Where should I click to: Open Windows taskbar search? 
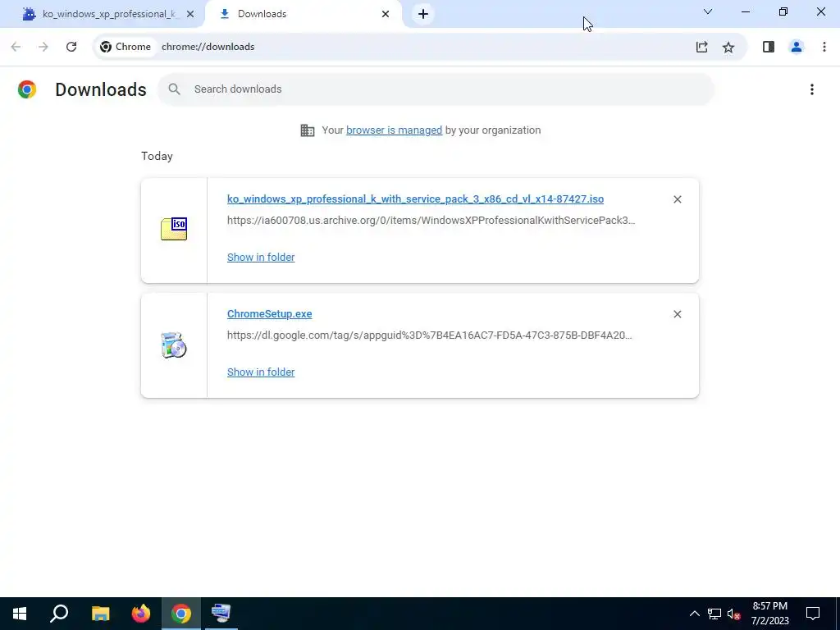59,614
